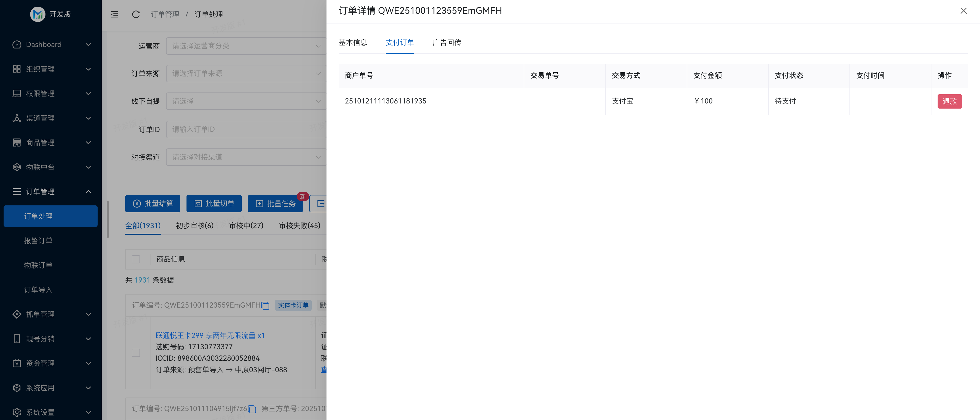Click the 资金管理 wallet icon
The image size is (980, 420).
point(16,363)
